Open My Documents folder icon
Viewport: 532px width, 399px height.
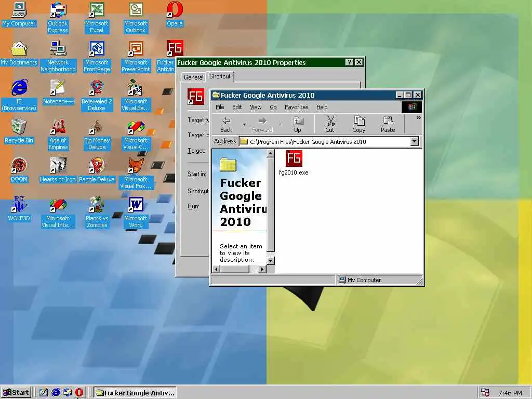(x=19, y=54)
